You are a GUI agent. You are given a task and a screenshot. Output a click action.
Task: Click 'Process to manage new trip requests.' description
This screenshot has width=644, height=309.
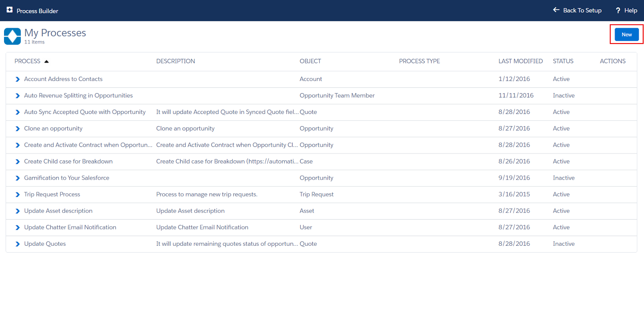(x=207, y=195)
